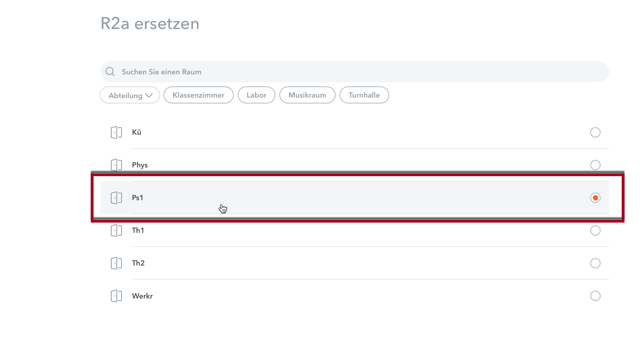Image resolution: width=644 pixels, height=356 pixels.
Task: Apply the Musikraum filter chip
Action: pos(307,95)
